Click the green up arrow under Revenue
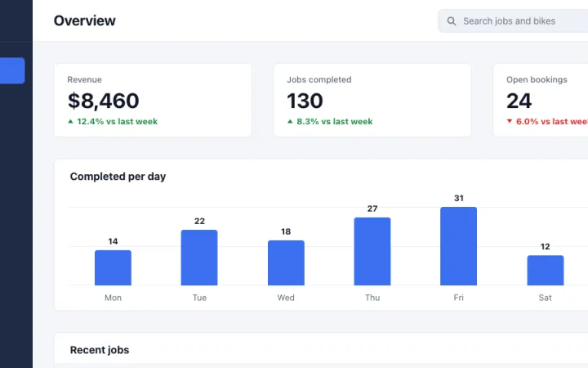Viewport: 588px width, 368px height. [x=70, y=121]
